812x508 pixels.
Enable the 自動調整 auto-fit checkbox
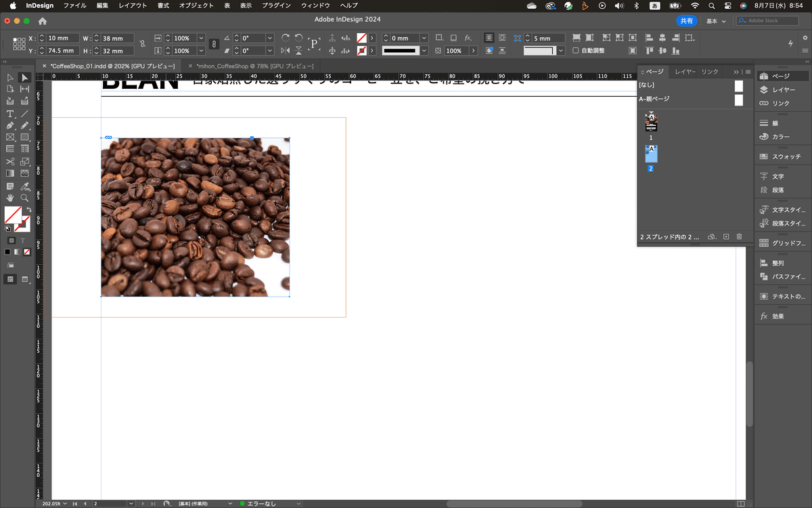(x=576, y=51)
